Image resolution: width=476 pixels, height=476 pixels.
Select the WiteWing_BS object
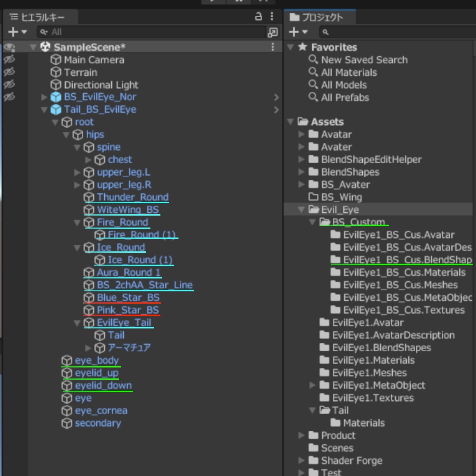(128, 210)
